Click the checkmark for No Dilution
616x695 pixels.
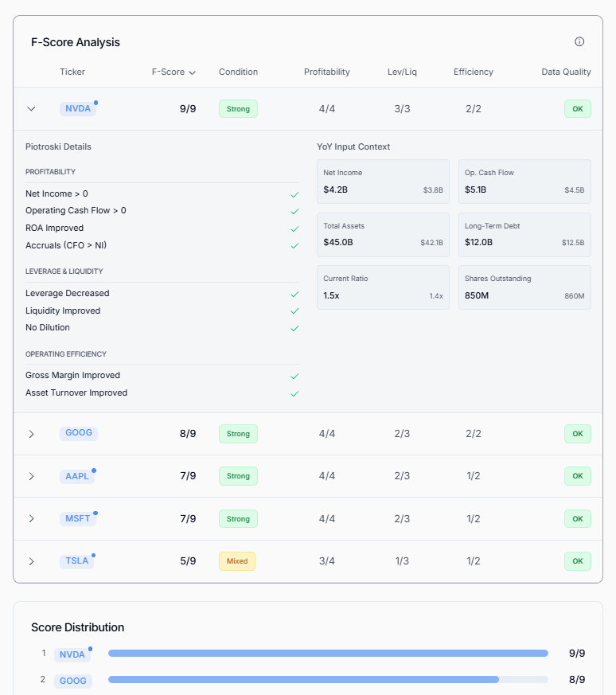tap(294, 329)
